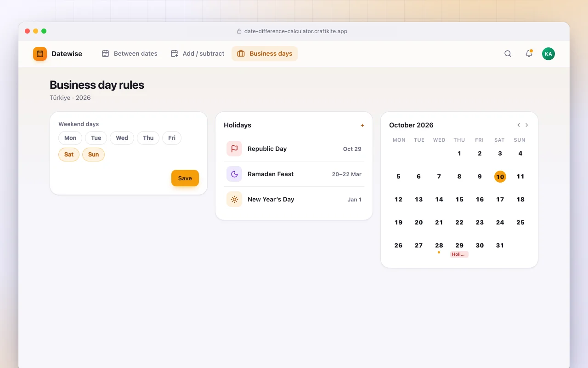Click the Datewise brand name
Image resolution: width=588 pixels, height=368 pixels.
pyautogui.click(x=67, y=54)
